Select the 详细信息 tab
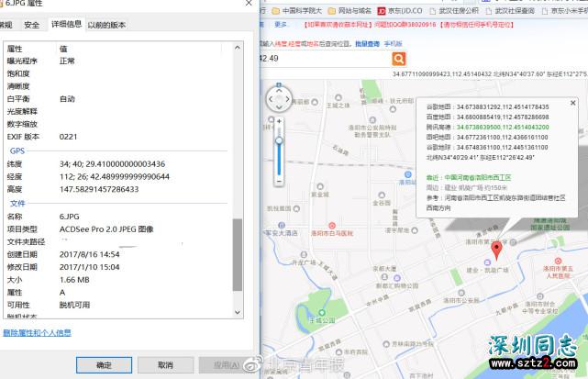This screenshot has width=588, height=379. [x=65, y=25]
